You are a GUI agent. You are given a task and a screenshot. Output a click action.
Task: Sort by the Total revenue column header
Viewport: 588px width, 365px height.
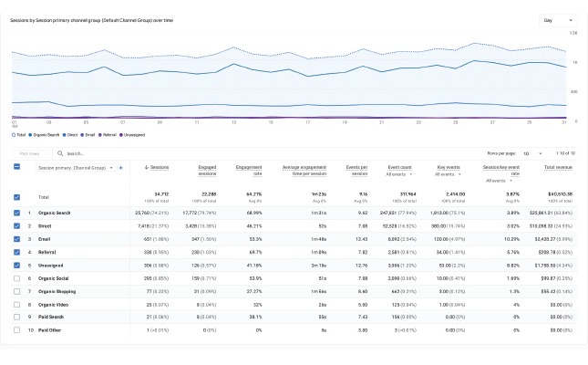tap(558, 167)
